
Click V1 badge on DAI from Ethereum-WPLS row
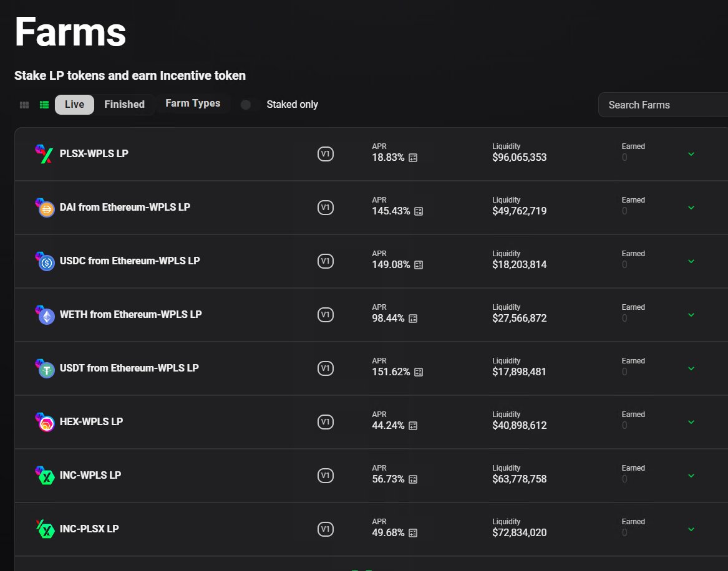pos(326,208)
